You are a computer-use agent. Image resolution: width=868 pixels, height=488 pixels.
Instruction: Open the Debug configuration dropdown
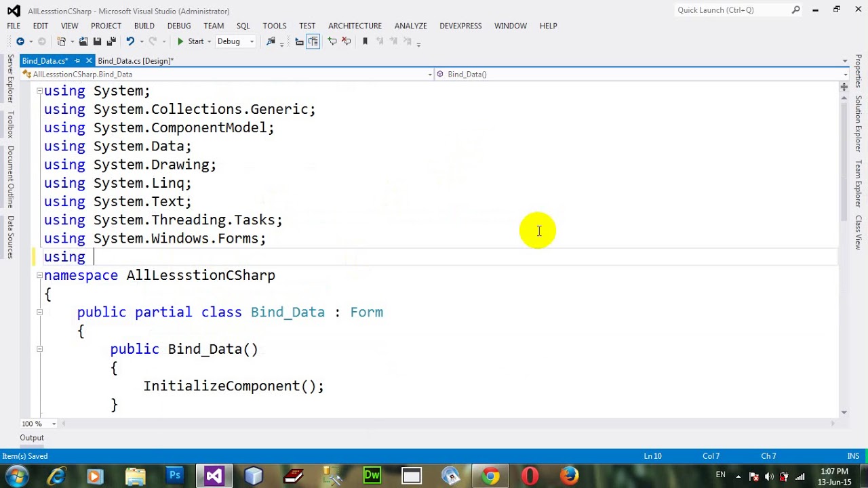tap(235, 41)
